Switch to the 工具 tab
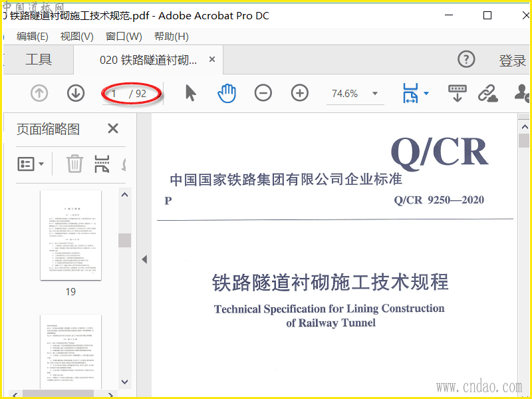532x399 pixels. pos(39,60)
